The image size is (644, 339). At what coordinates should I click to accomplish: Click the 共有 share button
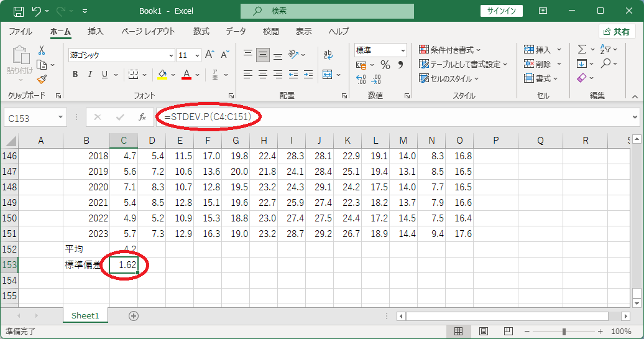click(617, 32)
